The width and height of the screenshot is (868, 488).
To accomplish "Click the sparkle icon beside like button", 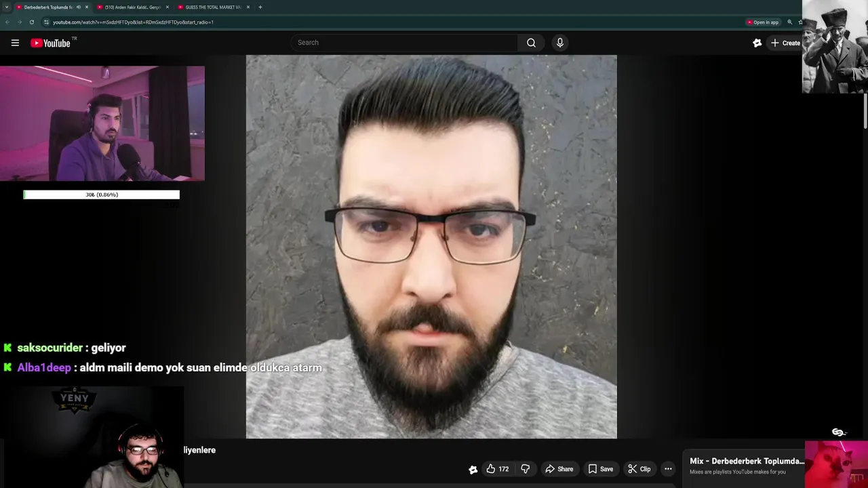I will point(473,469).
